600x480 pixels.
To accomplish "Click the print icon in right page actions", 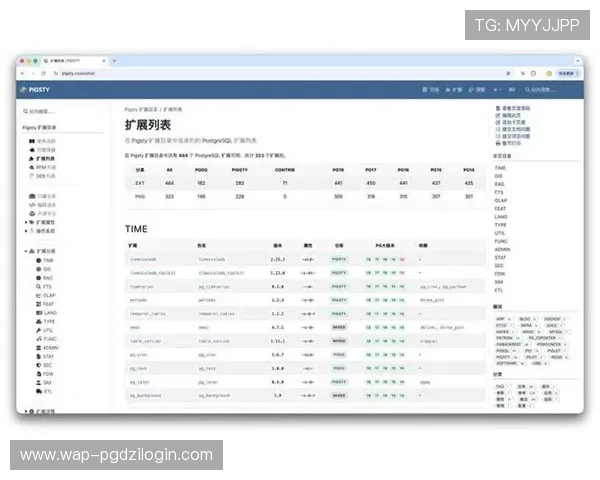I will click(498, 143).
